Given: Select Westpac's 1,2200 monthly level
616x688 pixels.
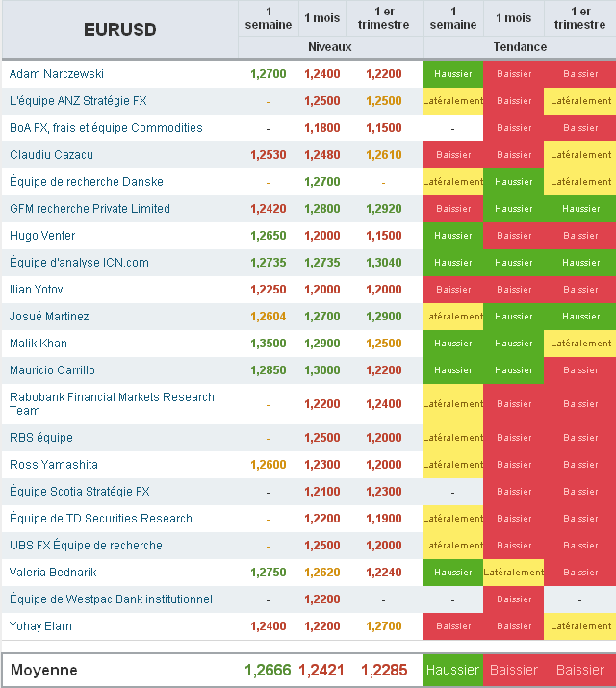Looking at the screenshot, I should (322, 599).
